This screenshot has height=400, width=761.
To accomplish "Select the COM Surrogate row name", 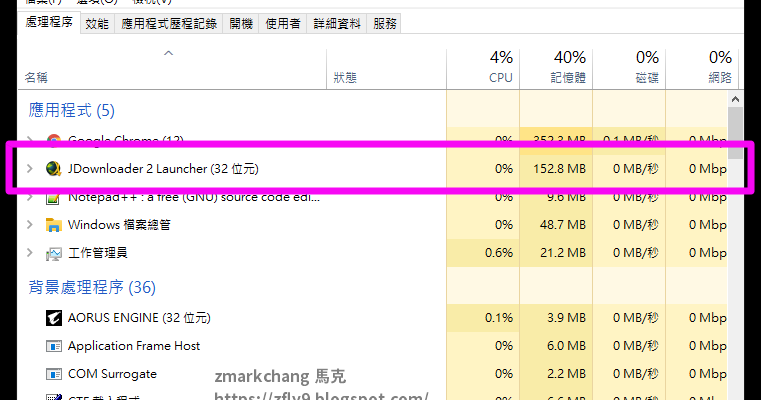I will point(112,374).
